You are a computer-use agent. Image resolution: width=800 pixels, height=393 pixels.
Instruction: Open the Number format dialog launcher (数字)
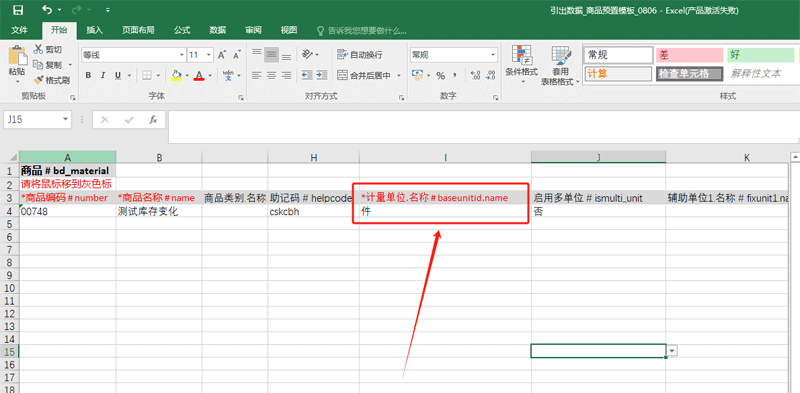pos(495,96)
